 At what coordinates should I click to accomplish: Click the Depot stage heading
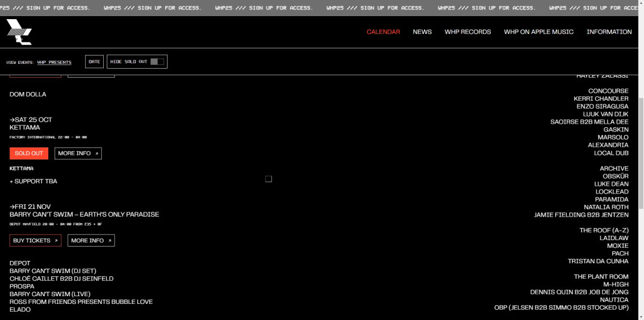click(20, 263)
